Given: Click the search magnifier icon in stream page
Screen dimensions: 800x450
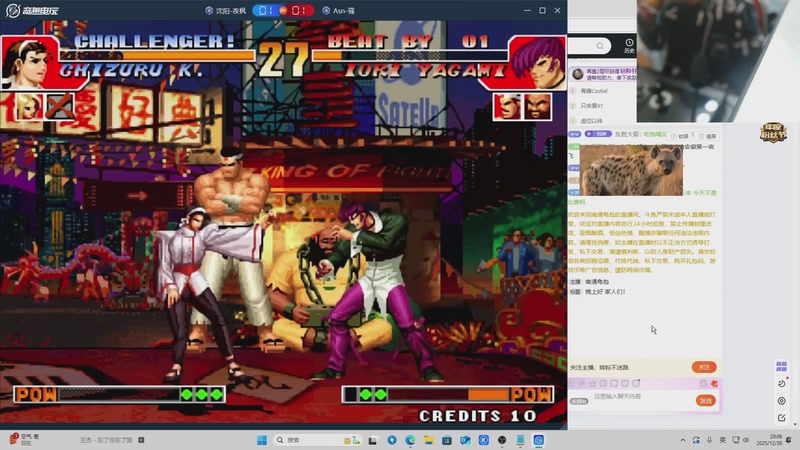Looking at the screenshot, I should pos(600,46).
